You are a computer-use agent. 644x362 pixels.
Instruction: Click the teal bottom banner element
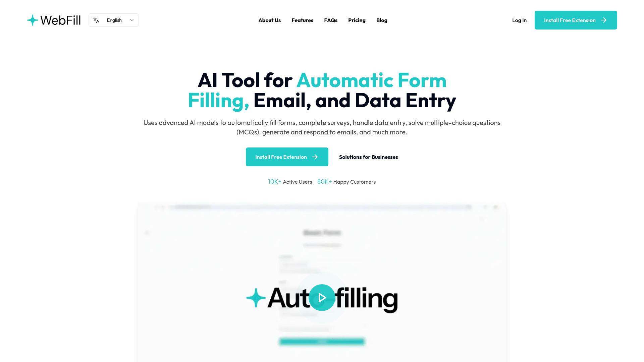[x=322, y=341]
